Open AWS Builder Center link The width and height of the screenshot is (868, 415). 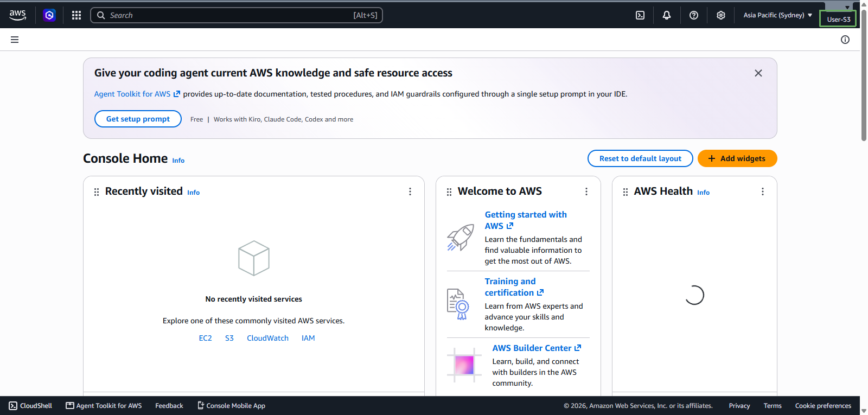pos(537,348)
